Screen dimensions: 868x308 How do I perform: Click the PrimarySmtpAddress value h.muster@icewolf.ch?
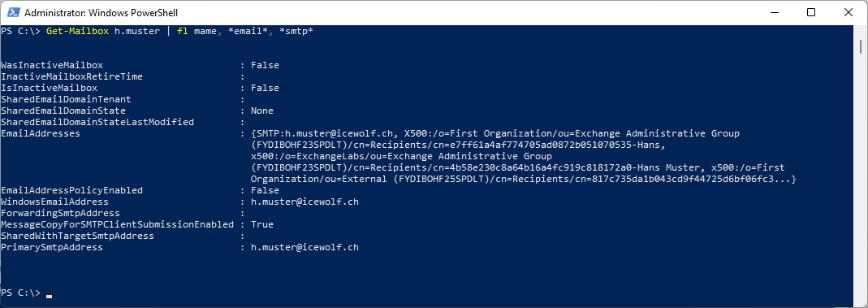click(304, 247)
